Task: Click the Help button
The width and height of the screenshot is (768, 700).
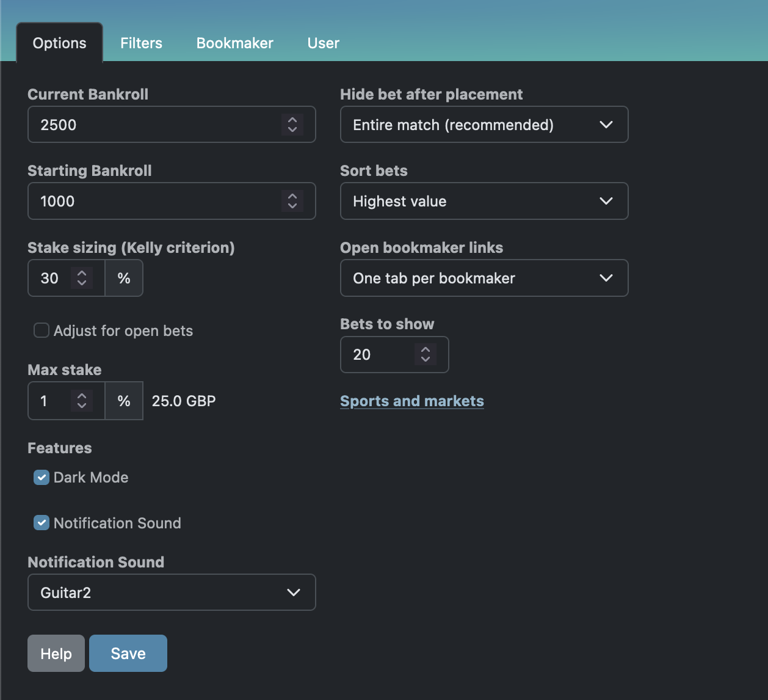Action: point(56,654)
